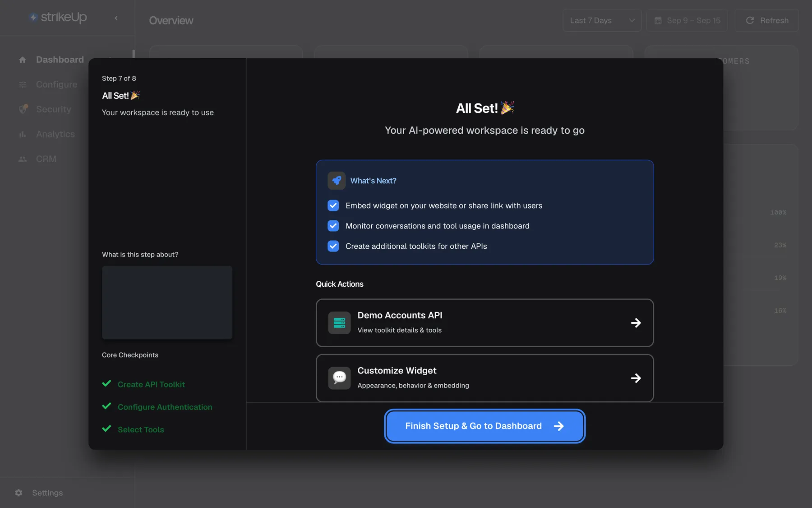812x508 pixels.
Task: Open Settings at the sidebar bottom
Action: 47,493
